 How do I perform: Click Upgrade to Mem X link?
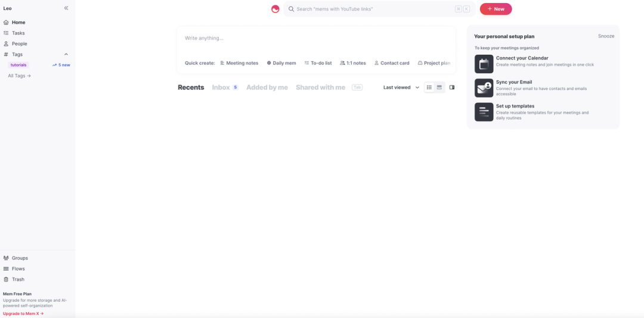[x=23, y=313]
